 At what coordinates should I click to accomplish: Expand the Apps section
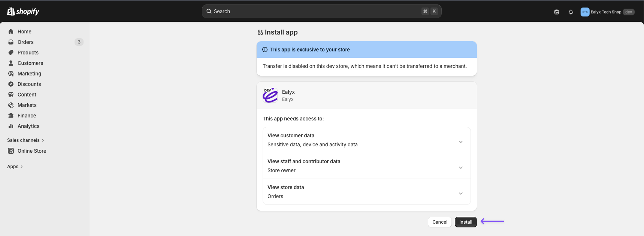[x=15, y=167]
